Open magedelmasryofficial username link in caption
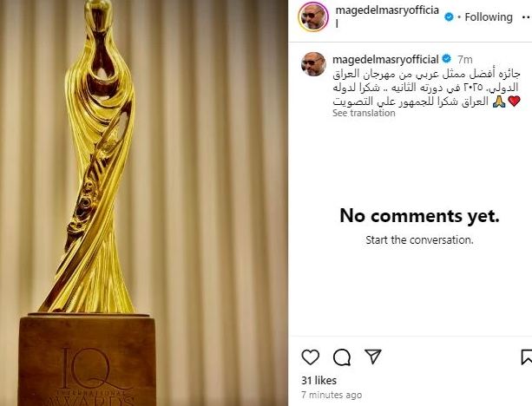The height and width of the screenshot is (406, 532). tap(386, 59)
